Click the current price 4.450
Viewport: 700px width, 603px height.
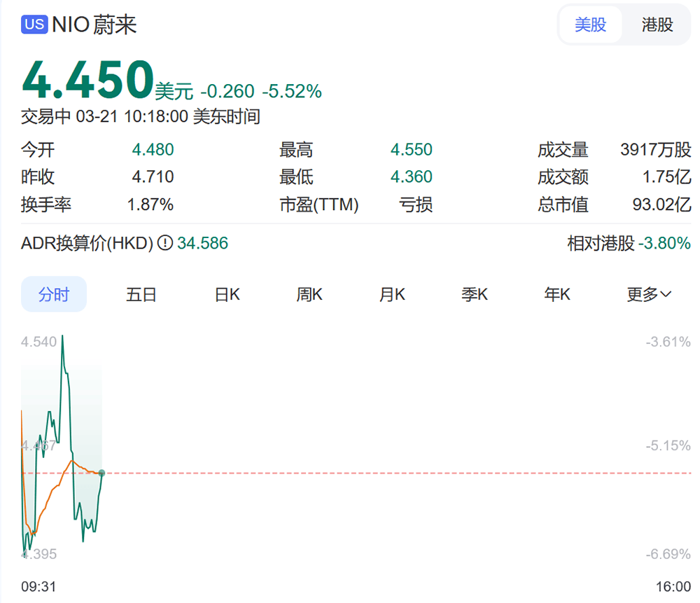point(88,80)
